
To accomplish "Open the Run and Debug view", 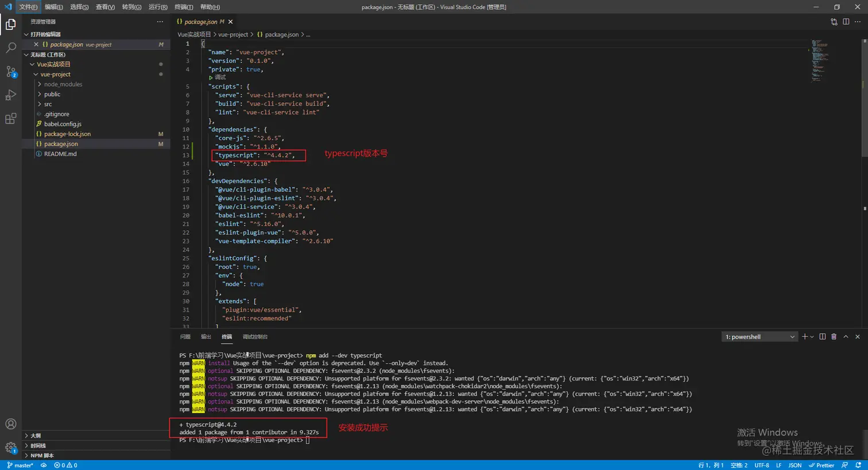I will [11, 95].
